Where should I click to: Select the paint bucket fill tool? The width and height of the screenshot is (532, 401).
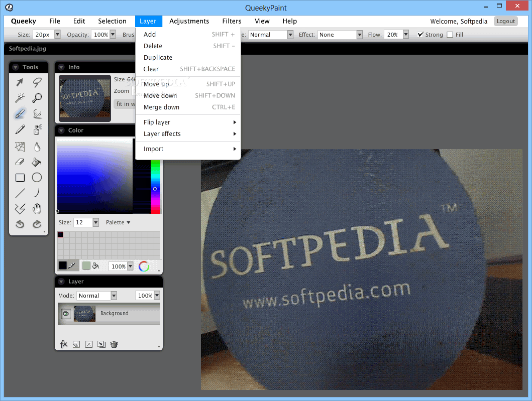point(37,162)
